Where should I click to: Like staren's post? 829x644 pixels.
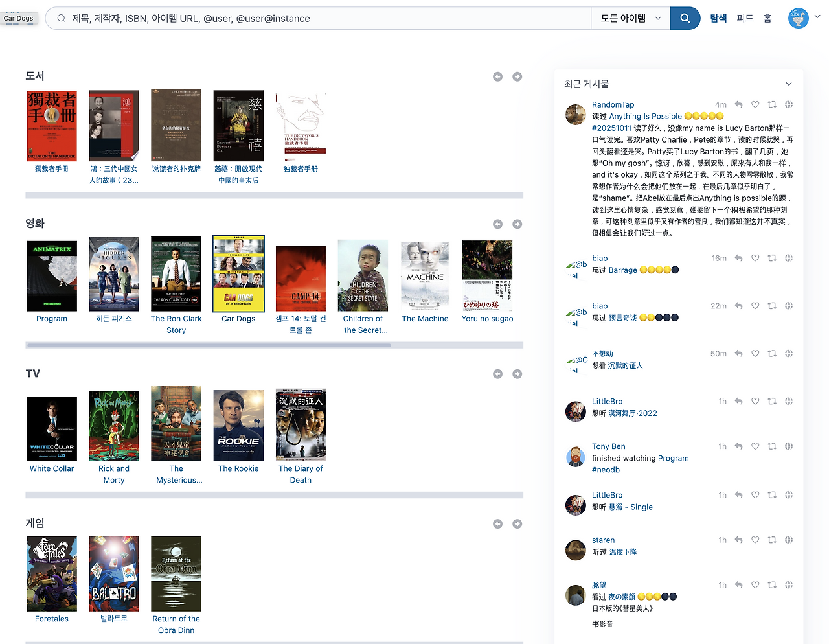pos(755,540)
